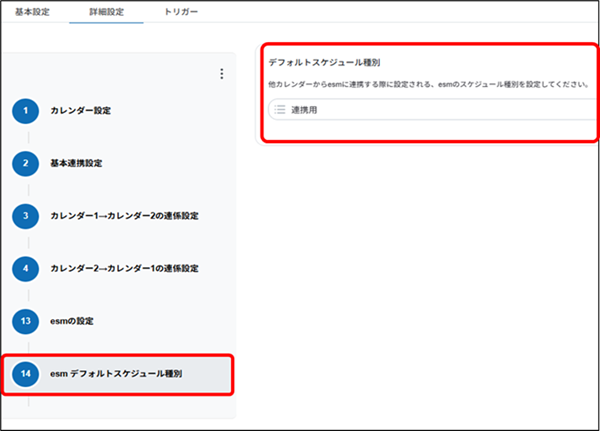Select the step 3 number badge
This screenshot has width=600, height=431.
(x=26, y=215)
